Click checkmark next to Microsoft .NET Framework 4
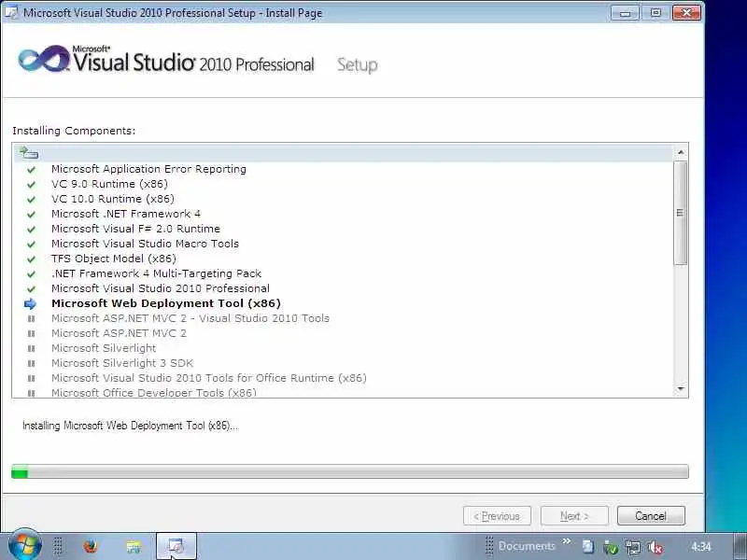Viewport: 747px width, 560px height. pos(31,215)
